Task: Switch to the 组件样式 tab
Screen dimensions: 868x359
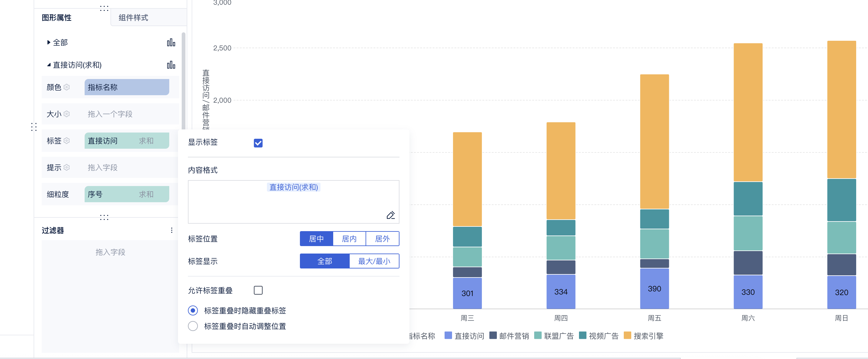Action: pos(133,17)
